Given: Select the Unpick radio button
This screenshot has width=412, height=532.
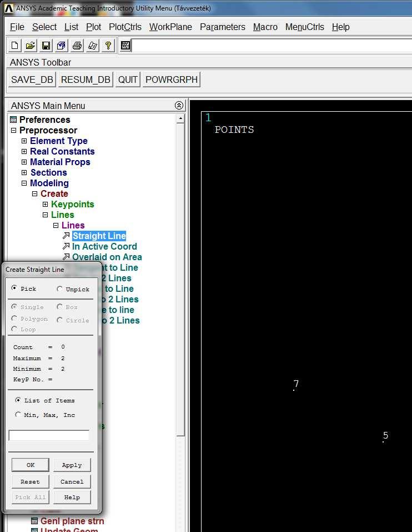Looking at the screenshot, I should point(59,289).
